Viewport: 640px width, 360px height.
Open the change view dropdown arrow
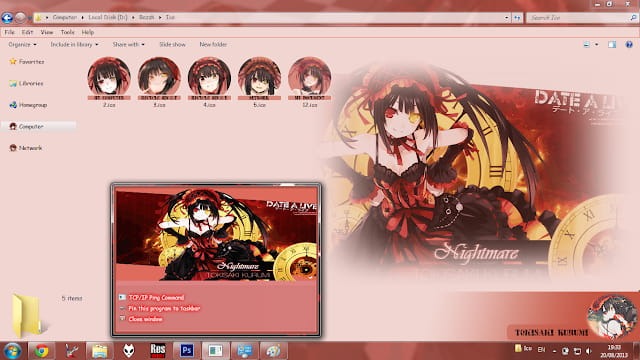(597, 44)
